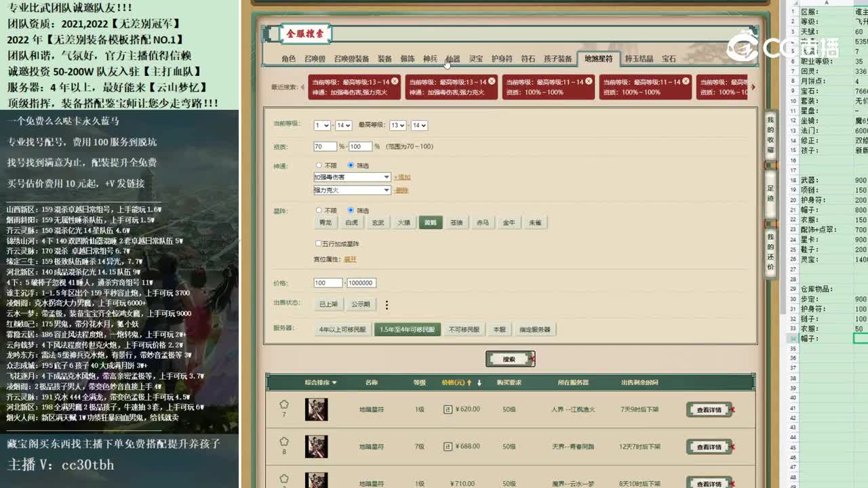Close the first recent search filter chip
The image size is (868, 488).
click(395, 81)
